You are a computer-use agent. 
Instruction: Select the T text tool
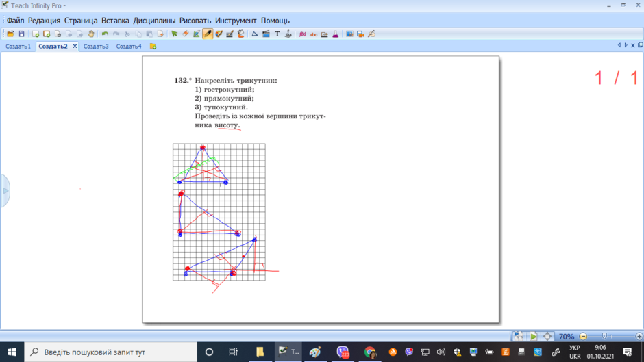277,34
